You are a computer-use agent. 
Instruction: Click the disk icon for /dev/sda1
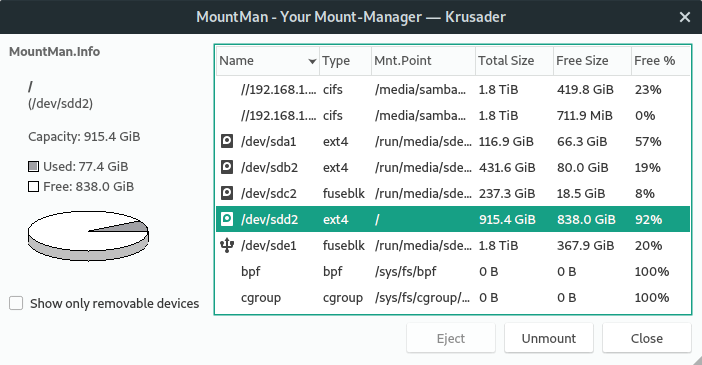(227, 142)
